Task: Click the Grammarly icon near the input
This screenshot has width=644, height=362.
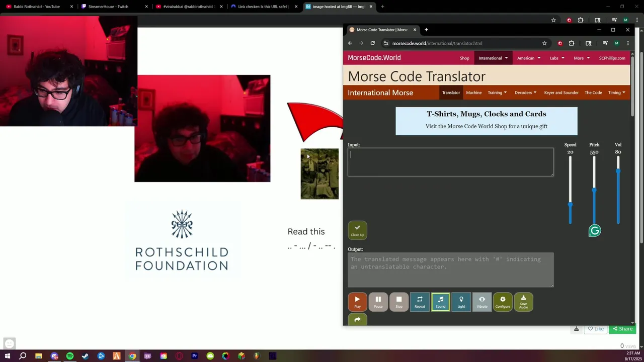Action: tap(595, 231)
